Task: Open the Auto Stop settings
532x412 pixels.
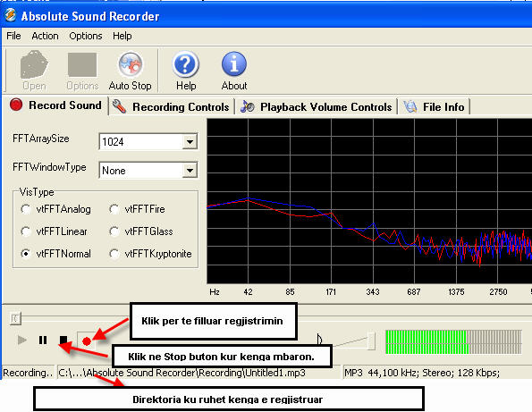Action: [131, 71]
